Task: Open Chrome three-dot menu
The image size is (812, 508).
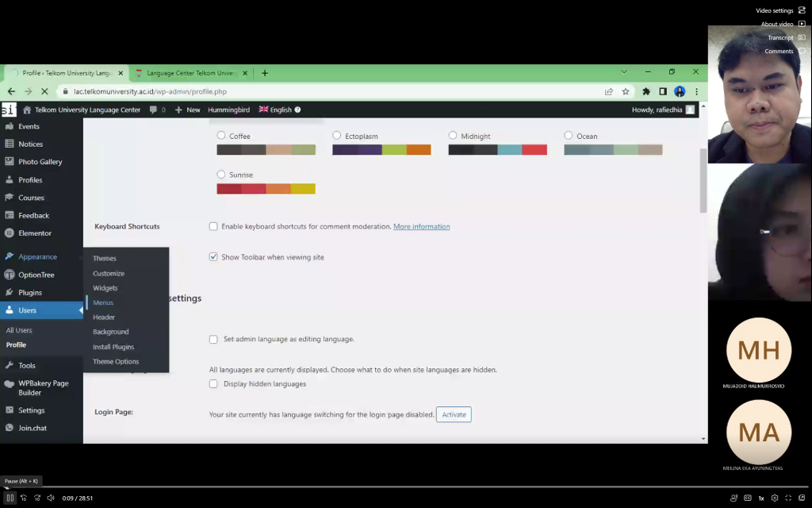Action: click(696, 91)
